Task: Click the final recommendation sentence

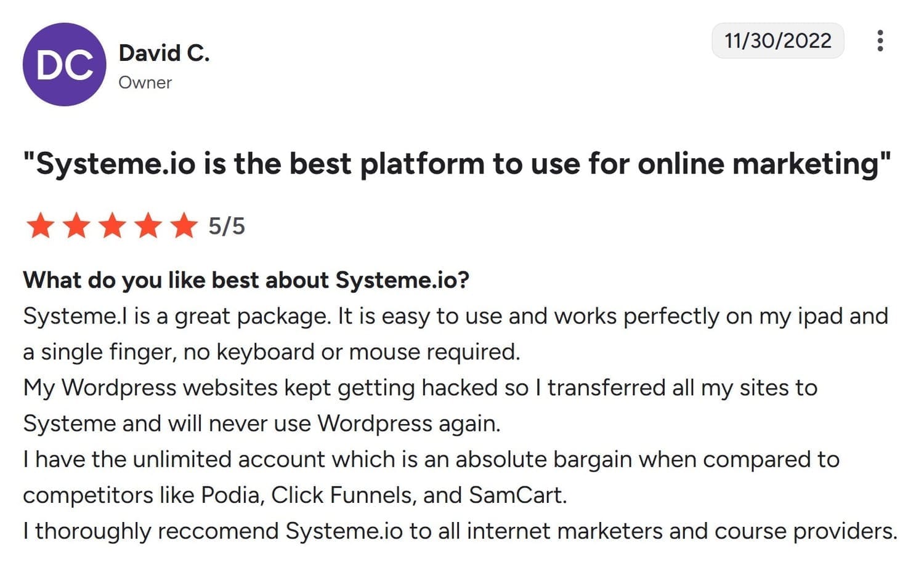Action: pyautogui.click(x=461, y=530)
